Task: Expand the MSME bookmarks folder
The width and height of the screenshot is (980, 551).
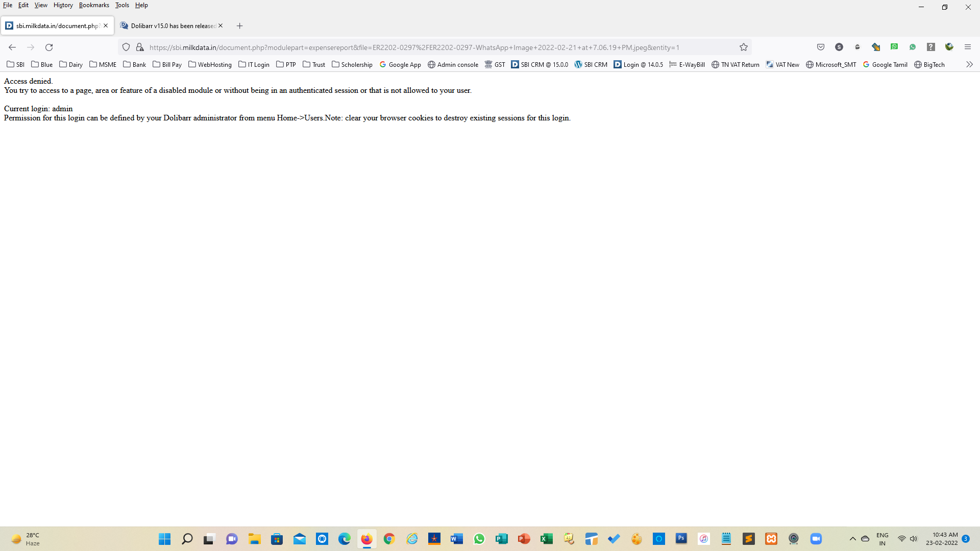Action: (x=103, y=64)
